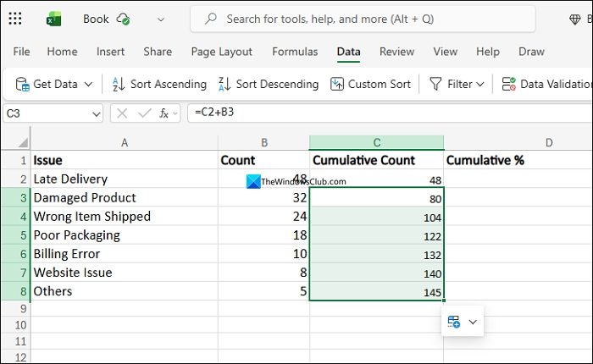This screenshot has height=364, width=593.
Task: Open the Get Data dropdown arrow
Action: point(88,84)
